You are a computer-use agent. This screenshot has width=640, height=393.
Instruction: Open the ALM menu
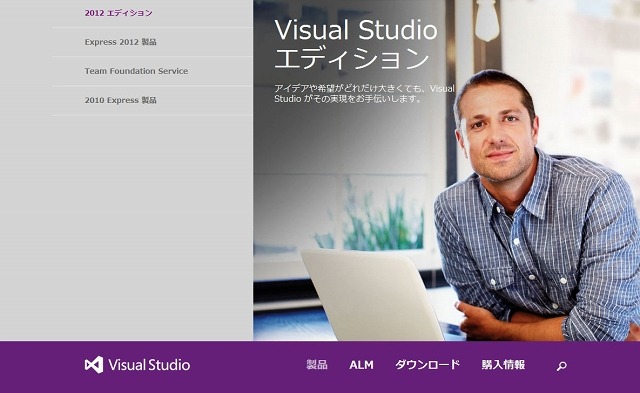361,365
